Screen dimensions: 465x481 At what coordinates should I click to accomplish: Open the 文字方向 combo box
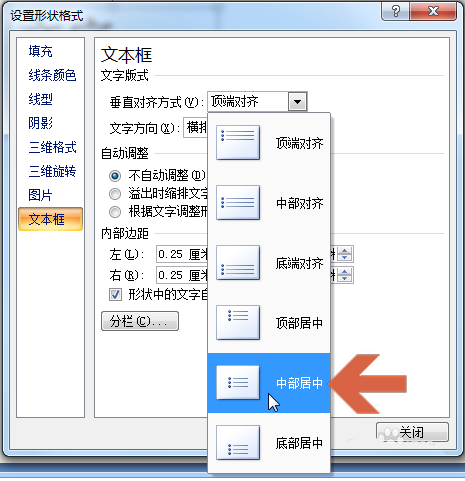(x=195, y=127)
